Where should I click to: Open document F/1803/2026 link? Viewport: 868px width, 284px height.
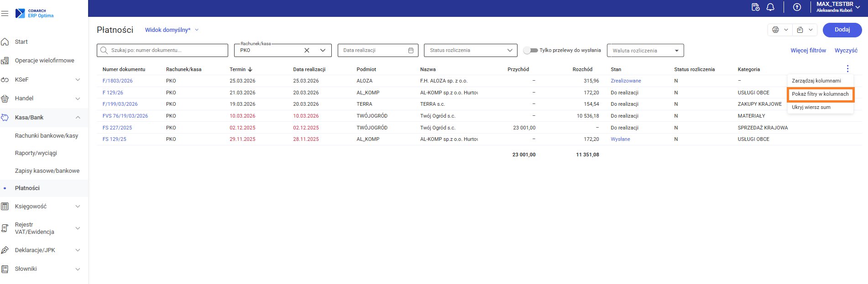coord(117,81)
